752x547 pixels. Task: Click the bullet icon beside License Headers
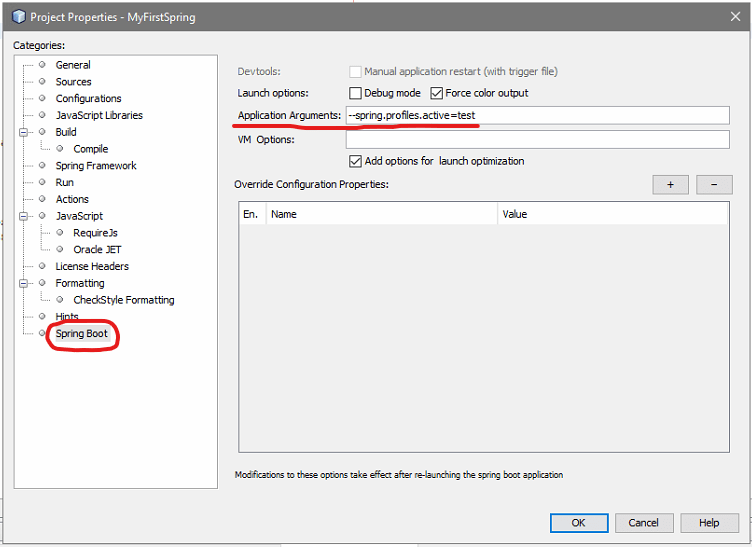pos(42,266)
